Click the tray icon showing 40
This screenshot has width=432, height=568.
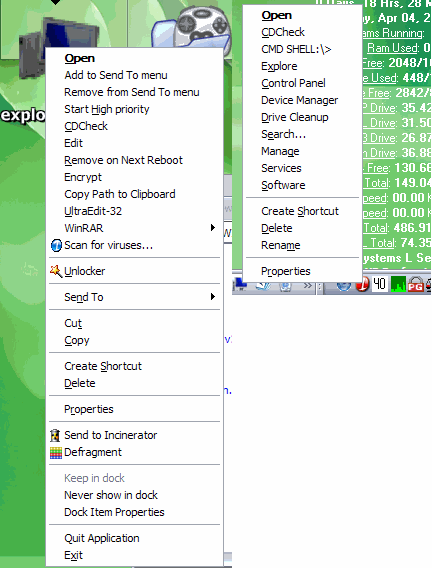379,284
